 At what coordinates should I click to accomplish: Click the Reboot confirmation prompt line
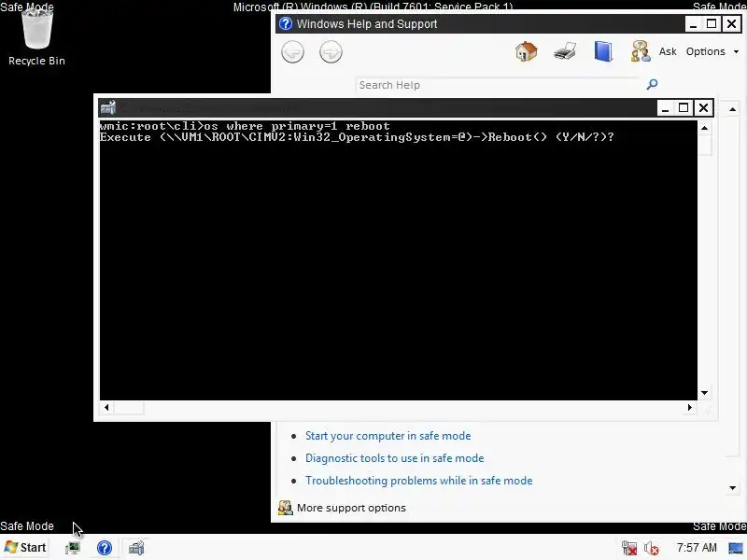(357, 137)
